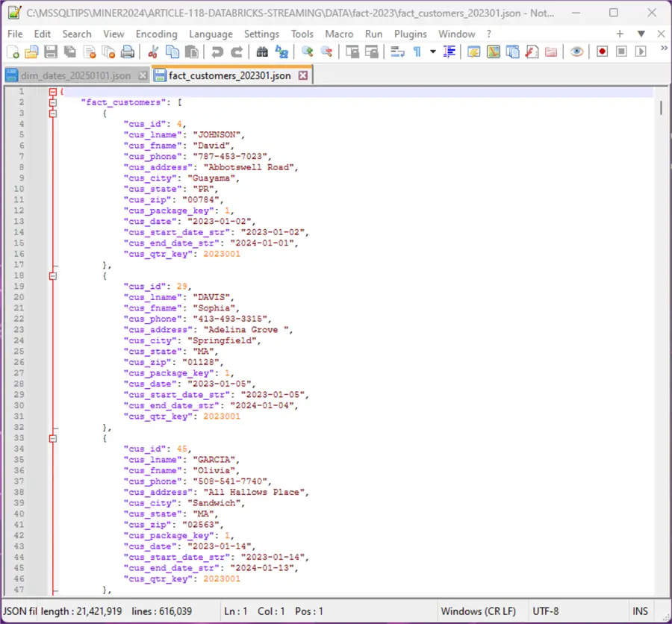The height and width of the screenshot is (624, 672).
Task: Close the dim_dates_20250101.json tab
Action: (143, 76)
